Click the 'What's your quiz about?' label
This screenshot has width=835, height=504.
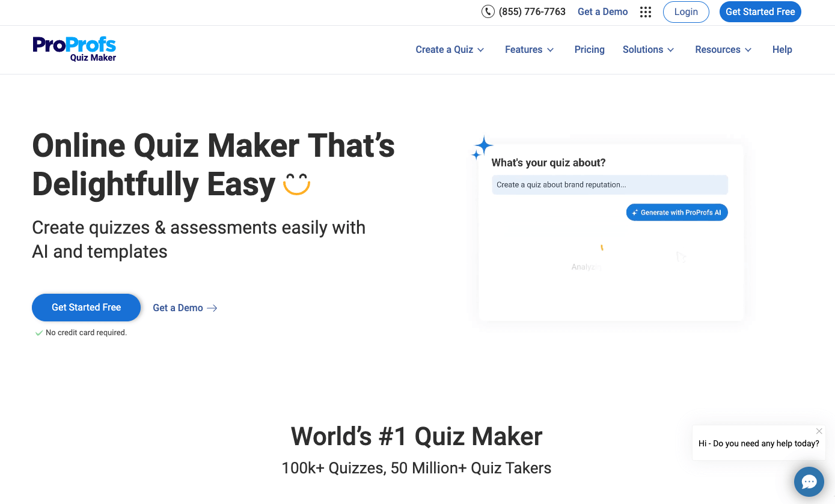548,163
